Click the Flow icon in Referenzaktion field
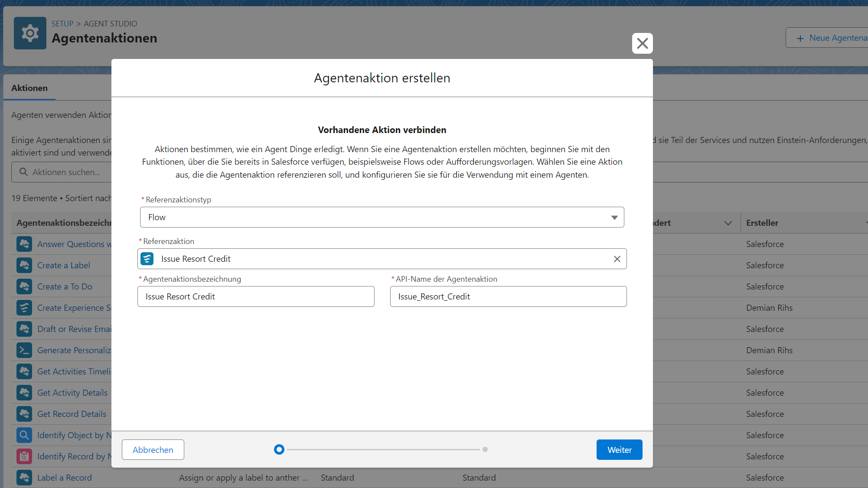 (x=147, y=259)
